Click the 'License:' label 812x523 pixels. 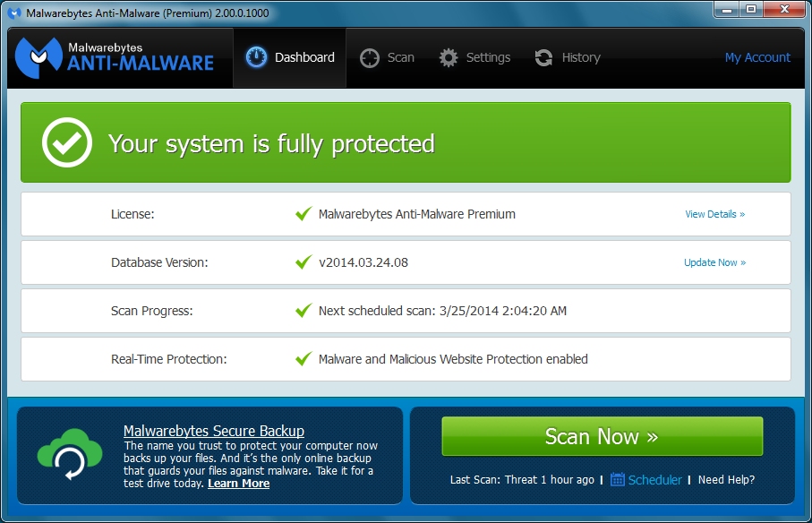click(132, 214)
